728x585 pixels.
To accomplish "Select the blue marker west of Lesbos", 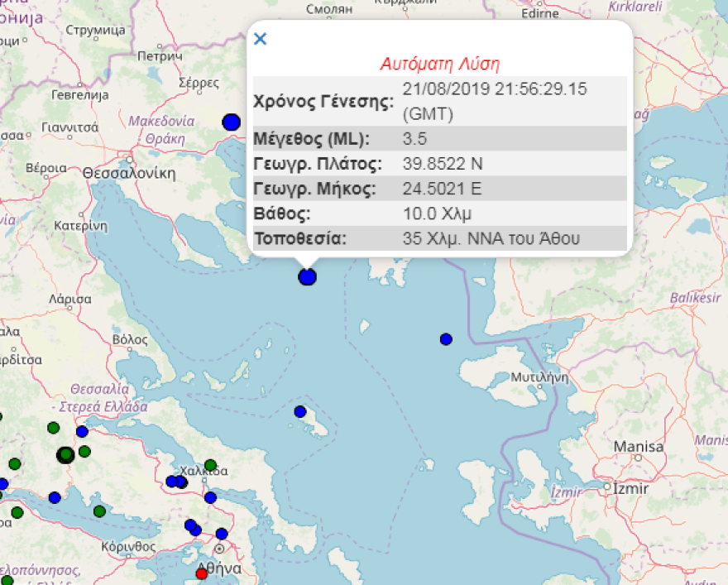I will [x=446, y=339].
